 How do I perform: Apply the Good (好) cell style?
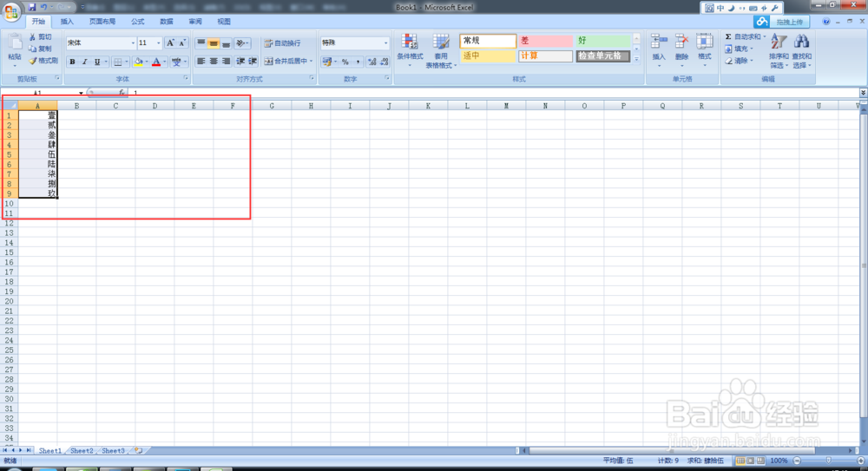tap(603, 41)
